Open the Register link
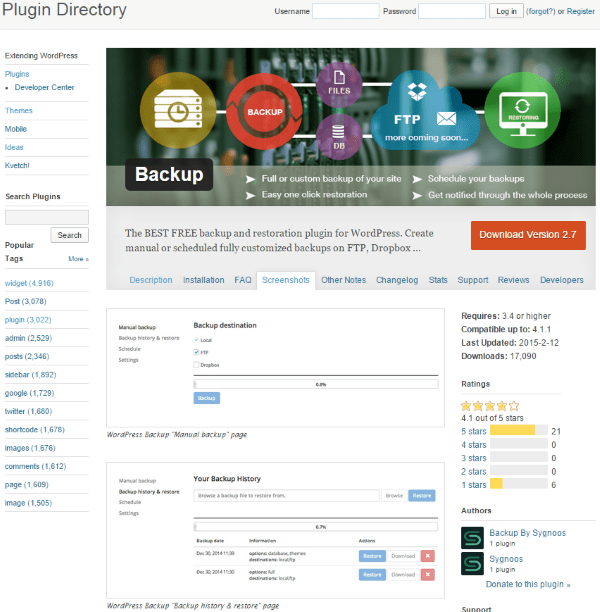This screenshot has height=612, width=600. click(x=580, y=11)
